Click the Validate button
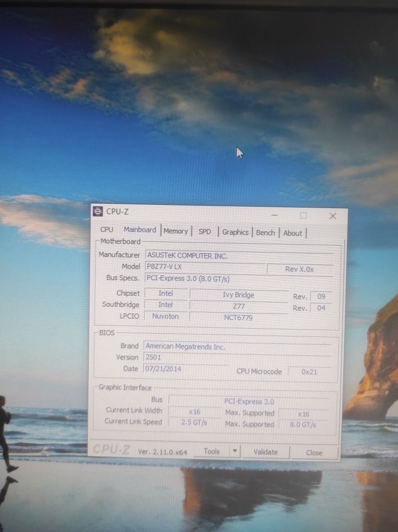The width and height of the screenshot is (398, 532). (265, 452)
